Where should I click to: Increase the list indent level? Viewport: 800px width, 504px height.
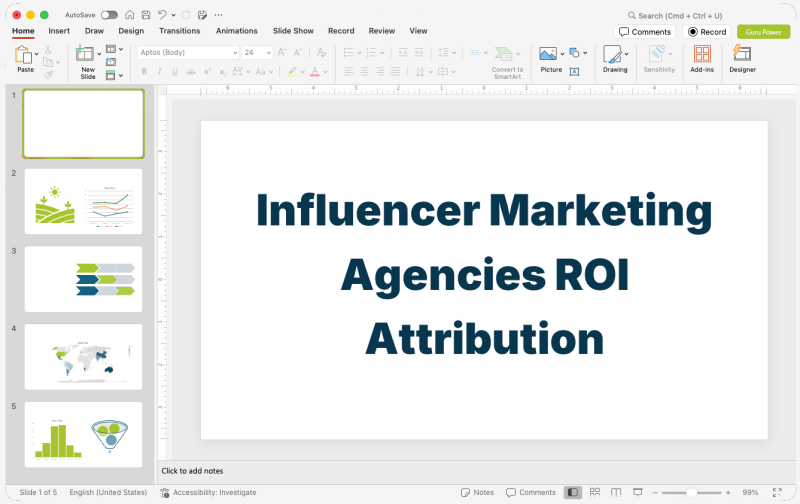[x=419, y=52]
